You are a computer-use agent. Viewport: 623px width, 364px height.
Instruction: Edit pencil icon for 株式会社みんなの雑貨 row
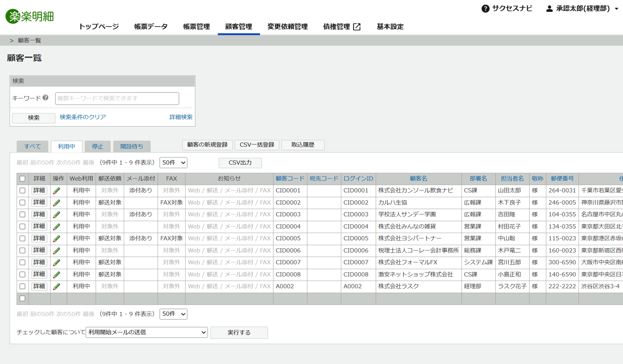click(57, 226)
